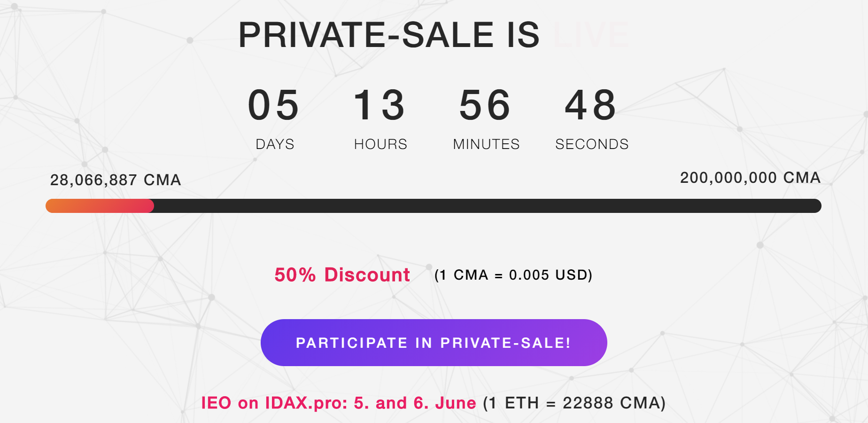Click the 05 days countdown number
The height and width of the screenshot is (423, 868).
coord(273,105)
